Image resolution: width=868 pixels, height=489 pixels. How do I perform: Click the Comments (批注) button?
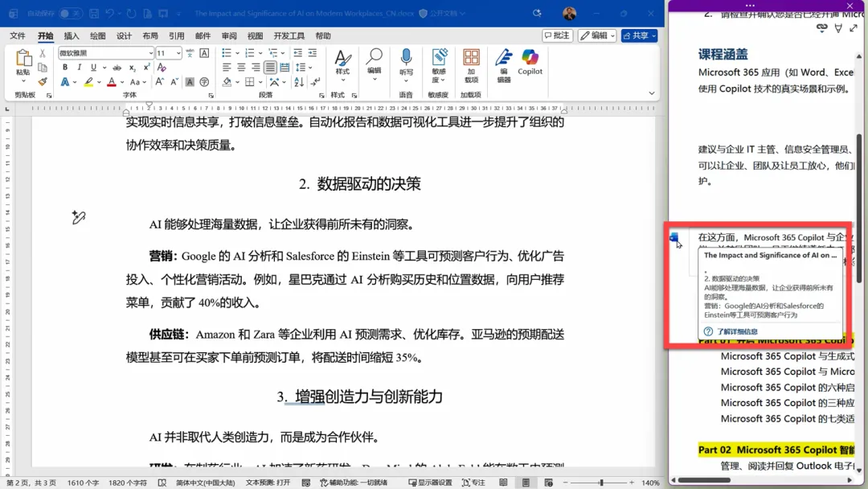click(x=557, y=35)
